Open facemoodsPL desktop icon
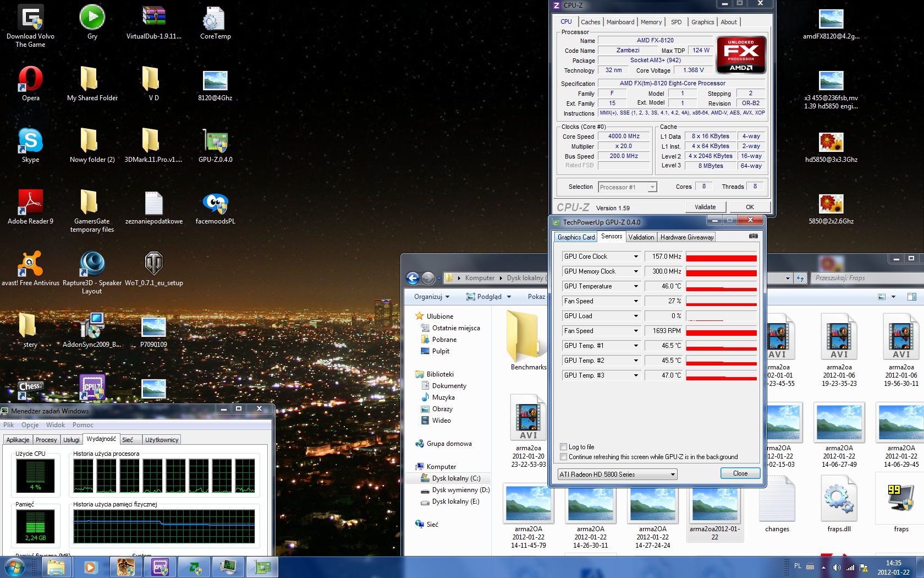 pos(215,208)
